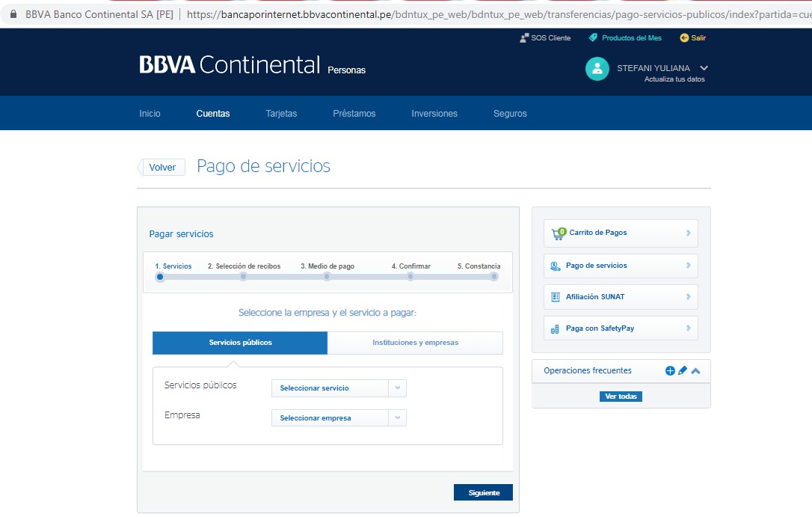Click the Afiliación SUNAT row chevron
The image size is (812, 517).
[688, 297]
